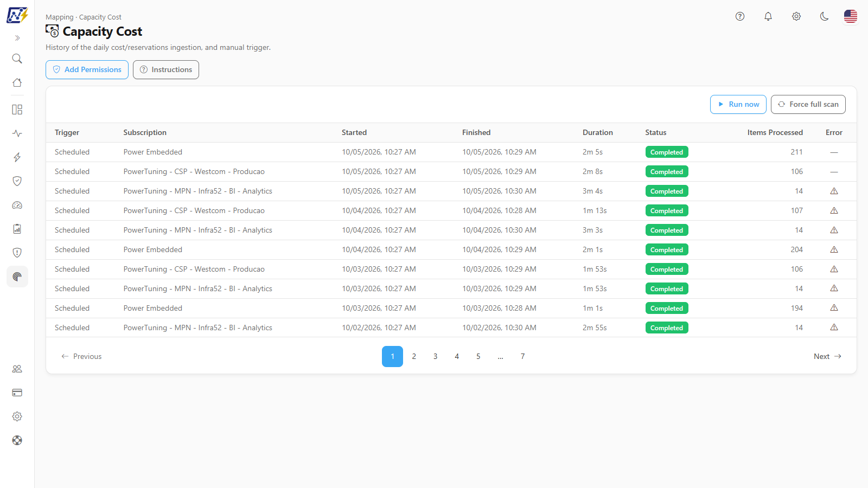
Task: Open the support lifebuoy icon in the sidebar
Action: point(17,440)
